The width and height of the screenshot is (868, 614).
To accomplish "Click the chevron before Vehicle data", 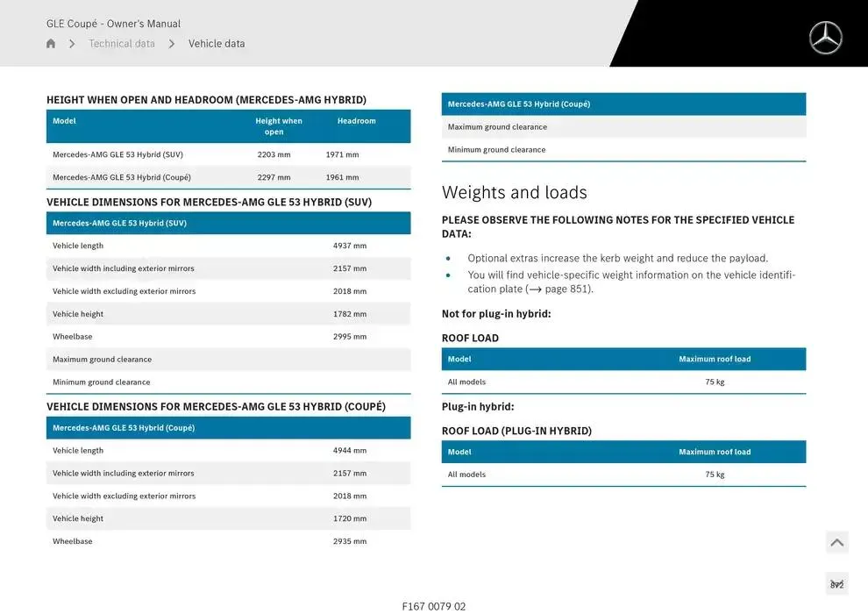I will (172, 44).
